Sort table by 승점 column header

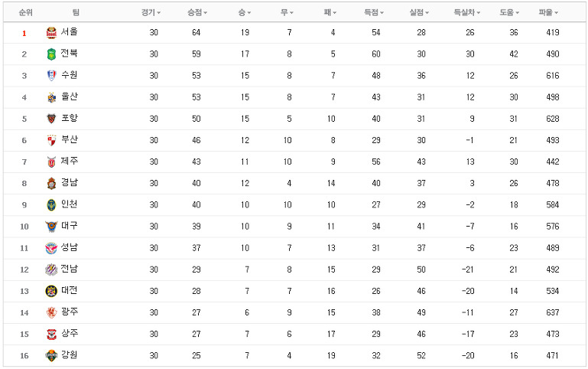tap(197, 13)
